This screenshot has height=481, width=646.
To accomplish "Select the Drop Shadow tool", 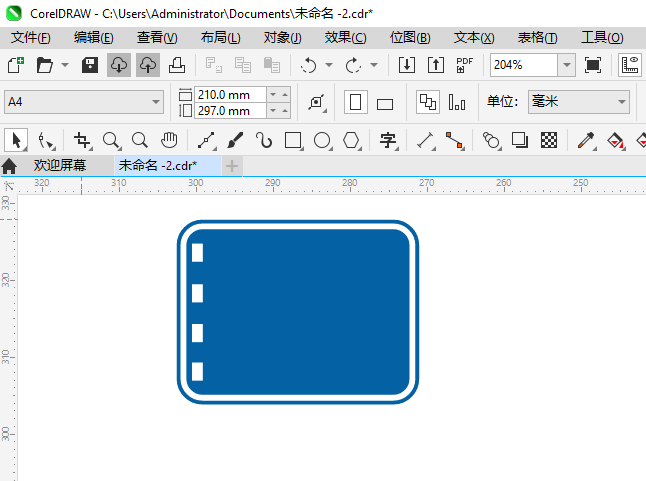I will [520, 140].
